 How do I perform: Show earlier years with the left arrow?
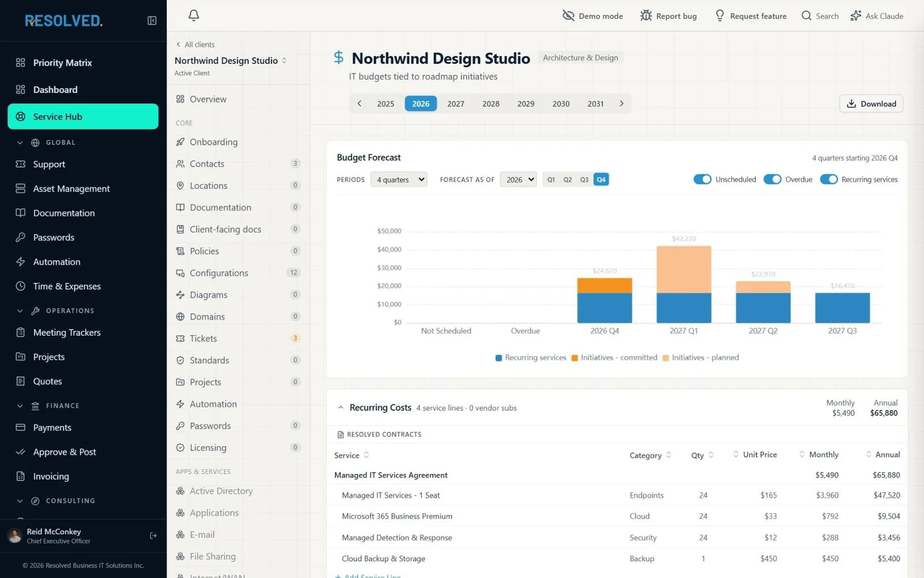pos(359,103)
